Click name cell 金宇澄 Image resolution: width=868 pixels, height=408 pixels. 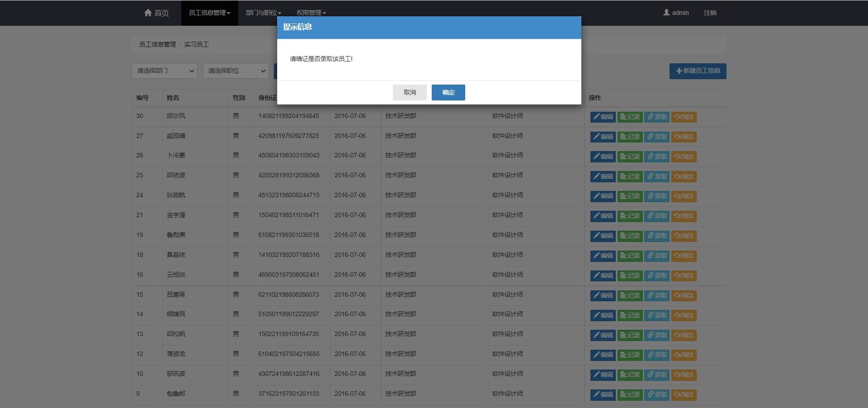[x=176, y=215]
